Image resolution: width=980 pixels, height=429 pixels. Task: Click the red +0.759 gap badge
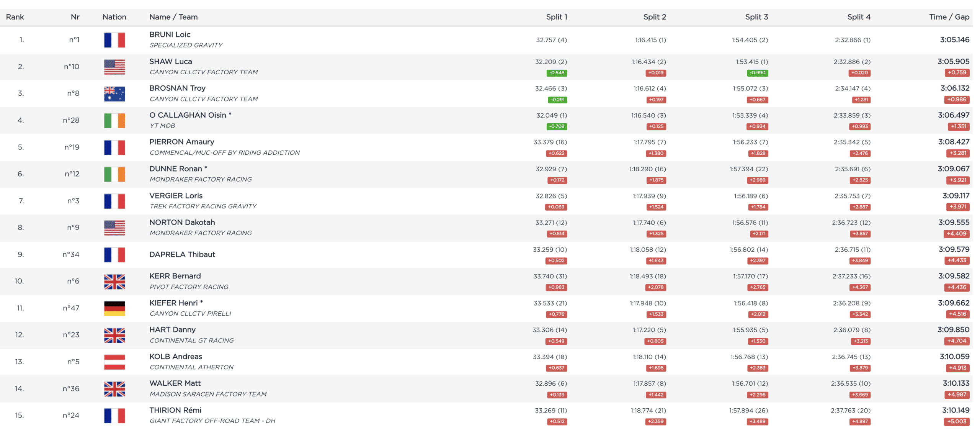pos(957,72)
